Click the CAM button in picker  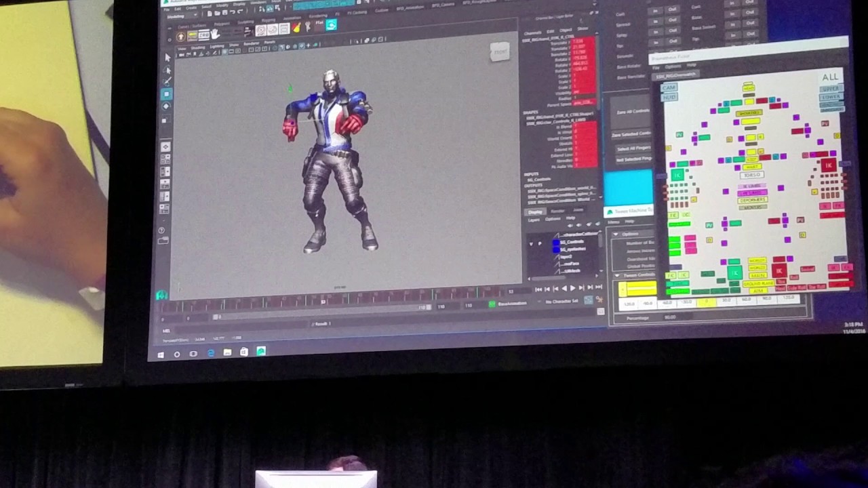coord(669,88)
